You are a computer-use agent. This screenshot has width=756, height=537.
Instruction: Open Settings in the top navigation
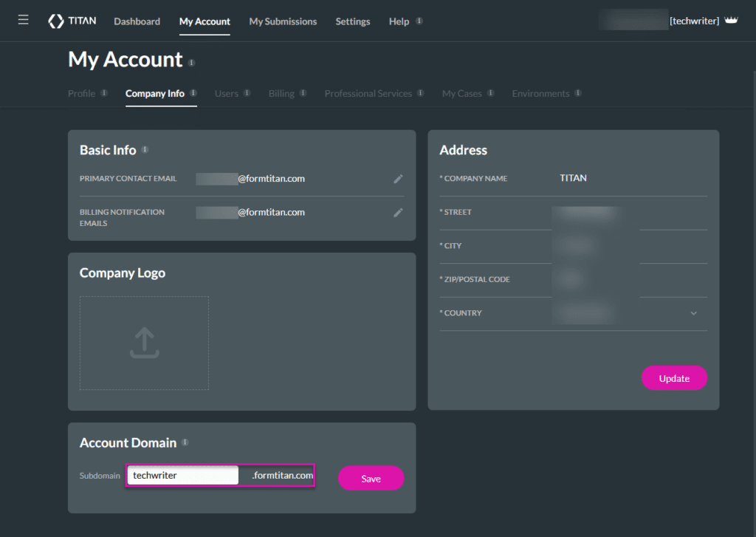(x=353, y=21)
